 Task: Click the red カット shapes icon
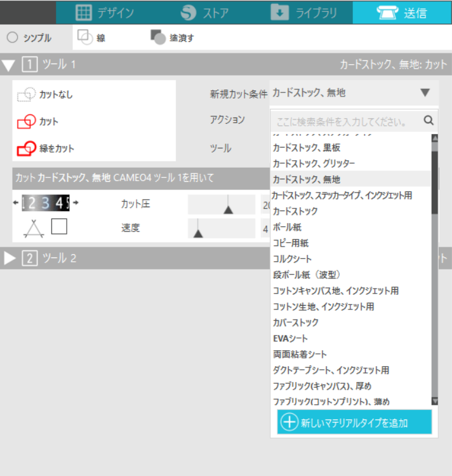tap(27, 121)
